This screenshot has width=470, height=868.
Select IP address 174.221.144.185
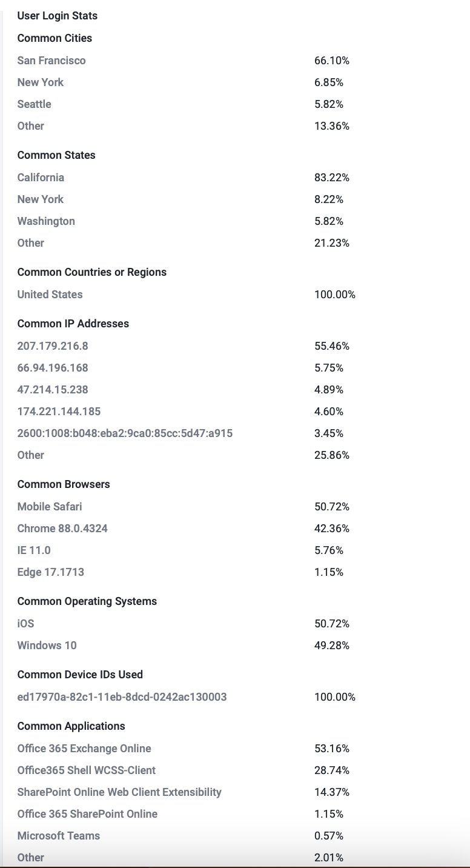pos(59,412)
